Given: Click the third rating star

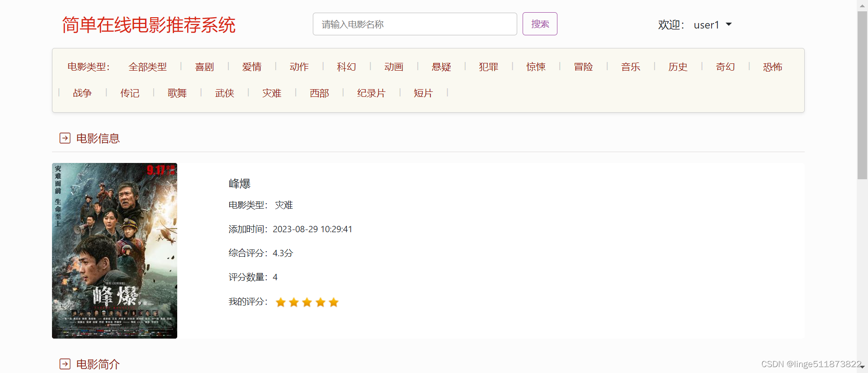Looking at the screenshot, I should pos(307,302).
